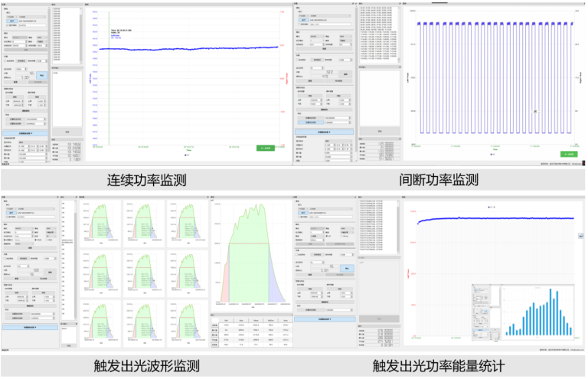This screenshot has width=588, height=379.
Task: Click blue open-port button in continuous monitoring panel
Action: [x=12, y=21]
